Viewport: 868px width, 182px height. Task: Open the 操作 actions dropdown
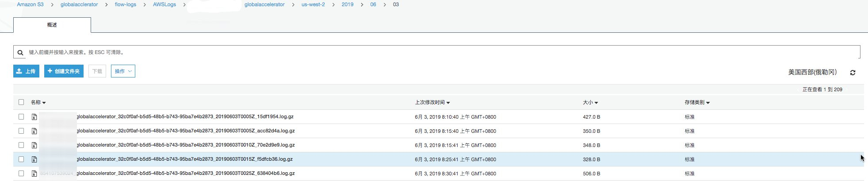click(123, 71)
